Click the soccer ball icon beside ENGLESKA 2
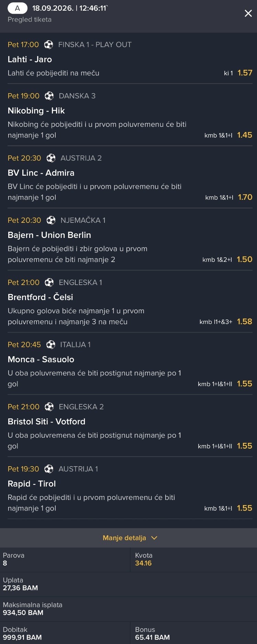Screen dimensions: 257x644 coord(49,407)
